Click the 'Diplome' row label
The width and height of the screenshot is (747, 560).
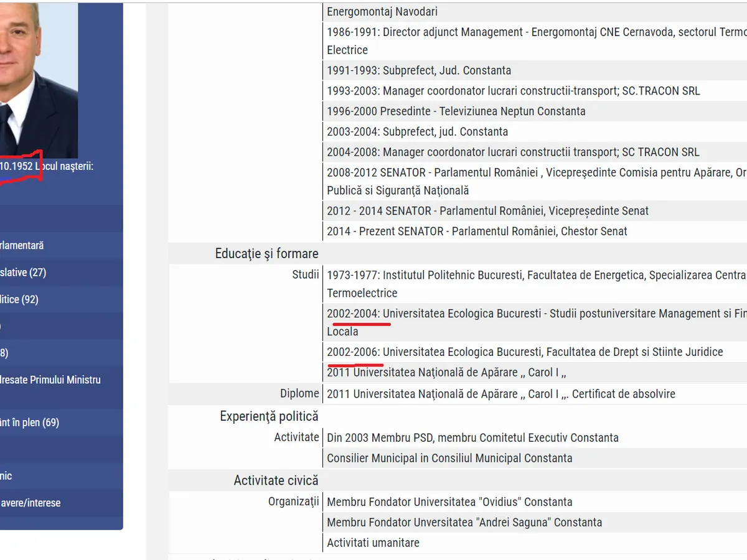(x=299, y=393)
